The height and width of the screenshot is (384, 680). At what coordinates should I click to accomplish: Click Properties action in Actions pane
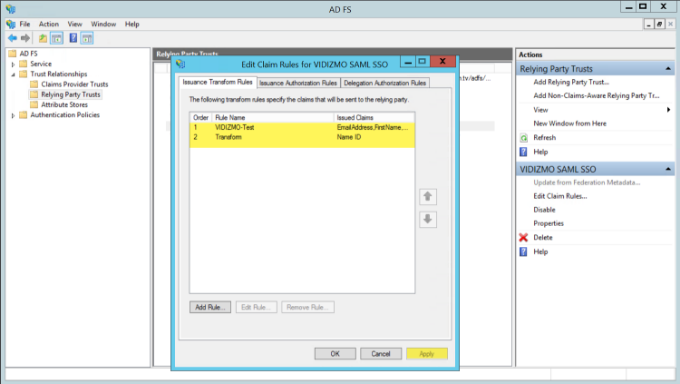click(x=548, y=223)
